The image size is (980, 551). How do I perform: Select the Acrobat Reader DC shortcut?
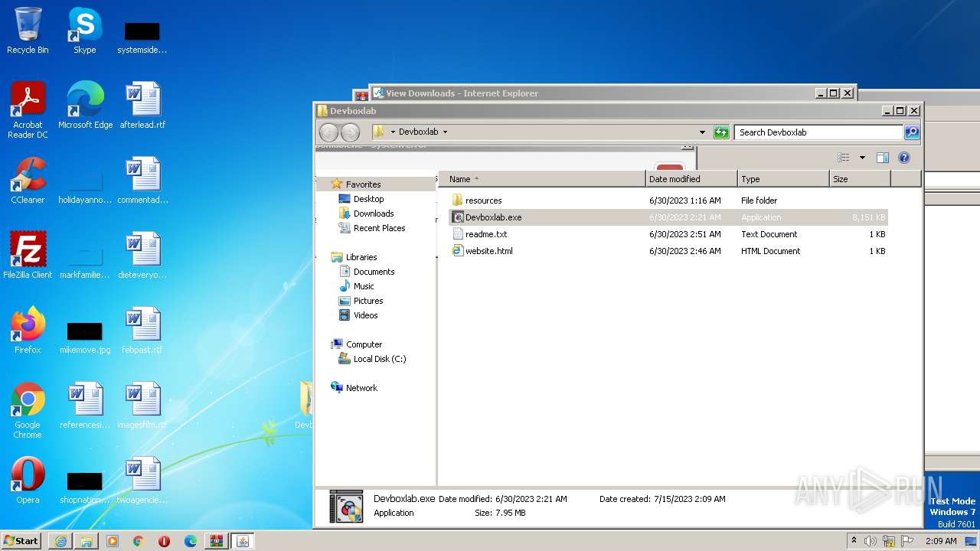coord(28,110)
